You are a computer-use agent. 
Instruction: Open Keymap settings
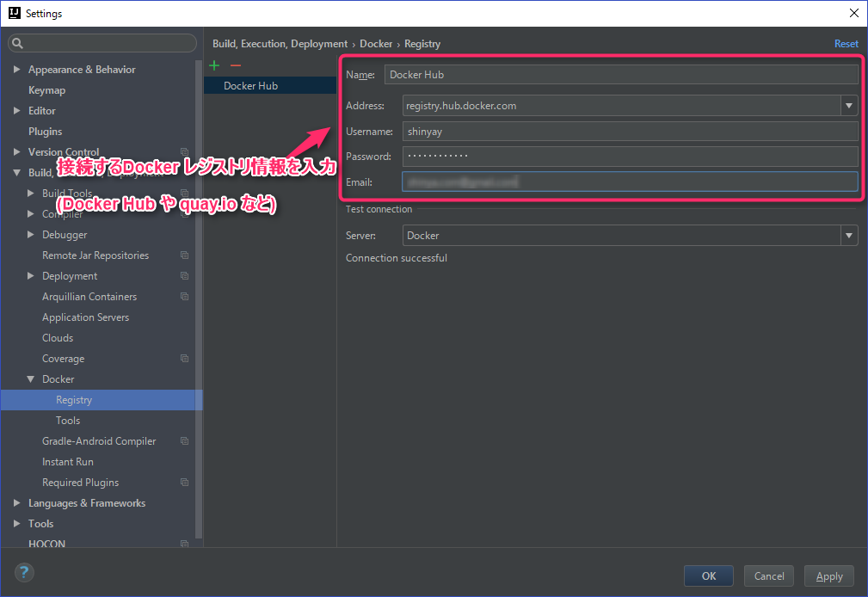coord(47,89)
